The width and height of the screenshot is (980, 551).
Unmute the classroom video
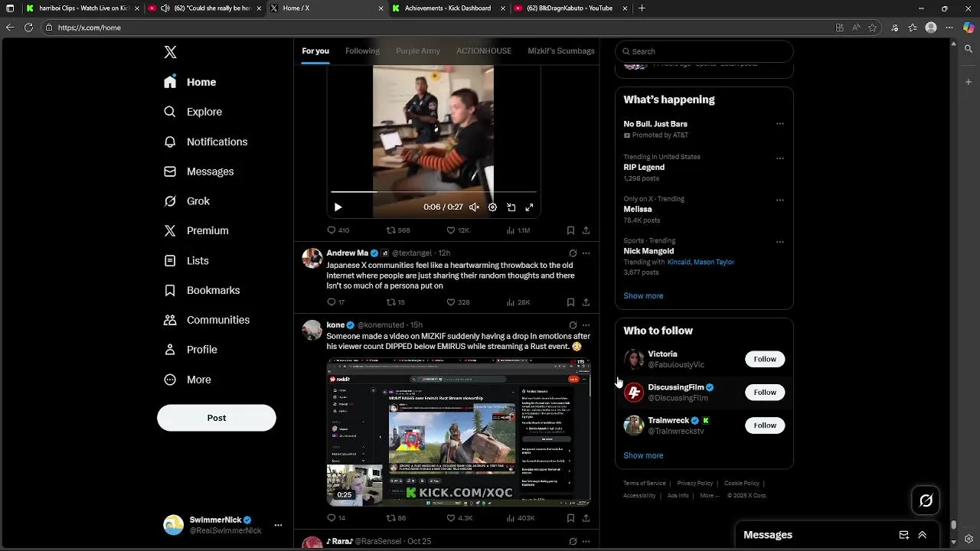pos(474,207)
